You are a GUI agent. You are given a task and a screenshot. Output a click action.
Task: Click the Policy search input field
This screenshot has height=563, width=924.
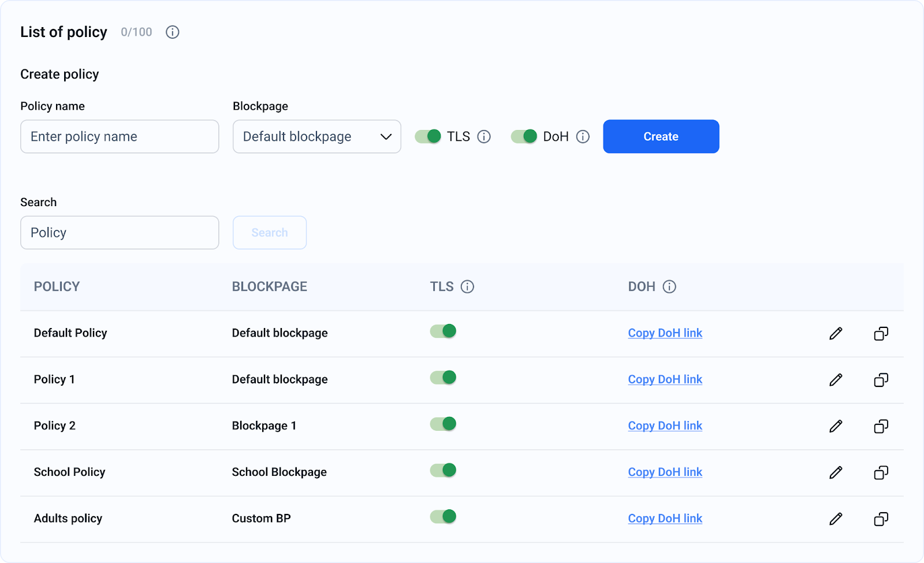point(120,233)
